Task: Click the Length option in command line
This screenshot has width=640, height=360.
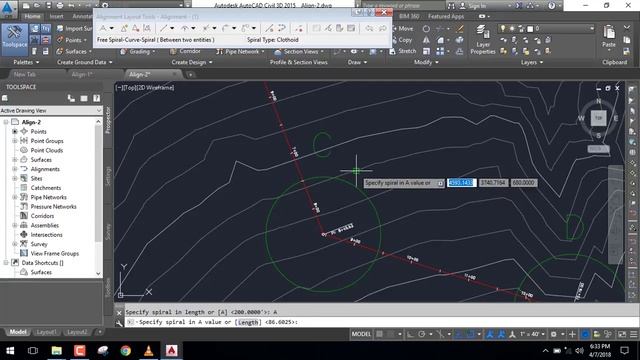Action: pyautogui.click(x=248, y=322)
